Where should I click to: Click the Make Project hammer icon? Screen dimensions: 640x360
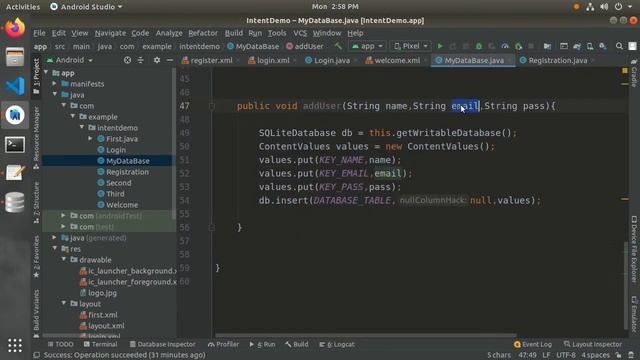[338, 46]
